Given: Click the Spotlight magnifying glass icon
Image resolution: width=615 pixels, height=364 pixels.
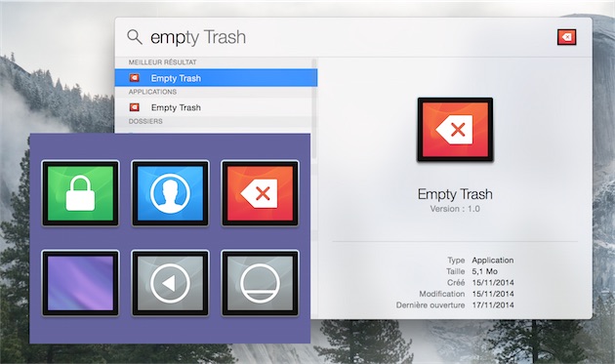Looking at the screenshot, I should tap(135, 37).
